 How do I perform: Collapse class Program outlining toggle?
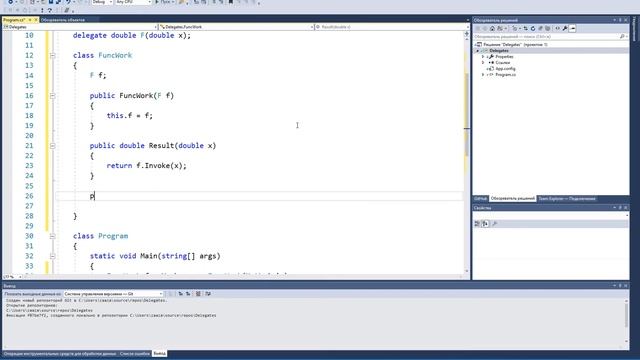(52, 236)
